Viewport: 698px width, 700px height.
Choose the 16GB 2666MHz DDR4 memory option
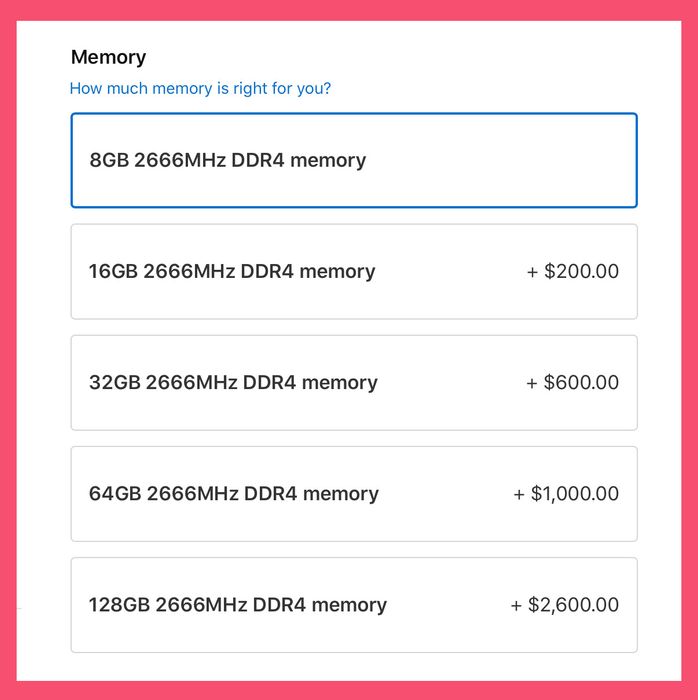[x=354, y=271]
